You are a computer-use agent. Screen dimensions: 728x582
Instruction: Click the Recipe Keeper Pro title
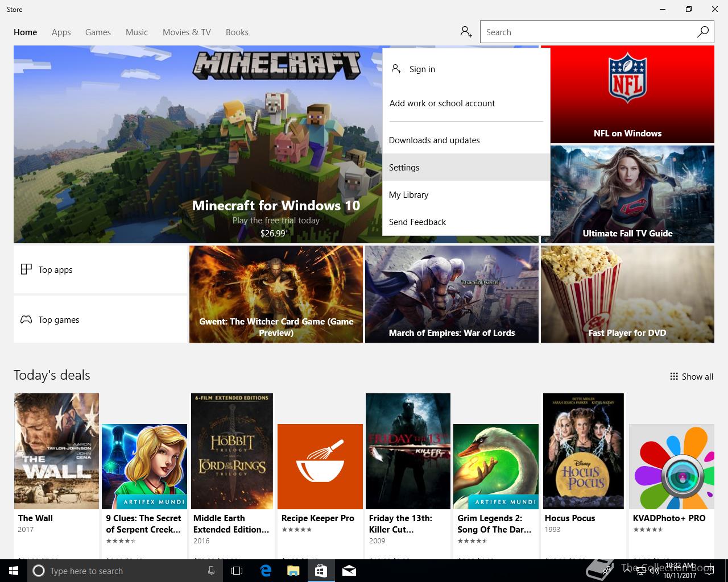click(x=317, y=518)
